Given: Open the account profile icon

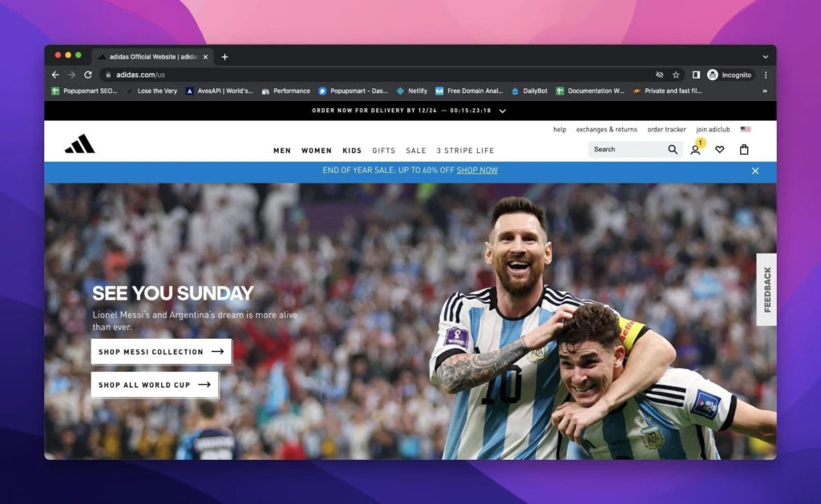Looking at the screenshot, I should (x=695, y=150).
